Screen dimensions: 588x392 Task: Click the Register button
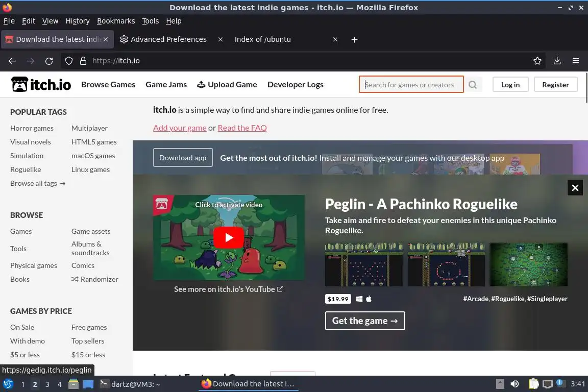tap(555, 85)
